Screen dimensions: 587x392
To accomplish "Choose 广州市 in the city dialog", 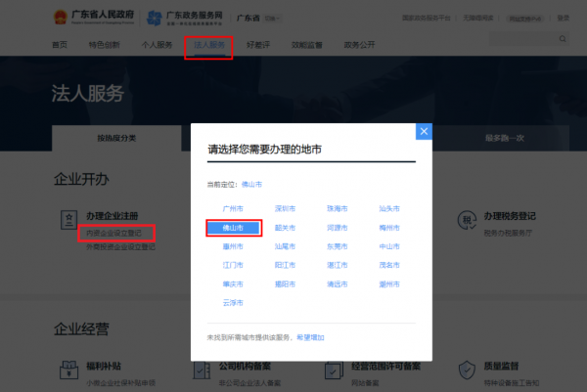I will (x=233, y=209).
